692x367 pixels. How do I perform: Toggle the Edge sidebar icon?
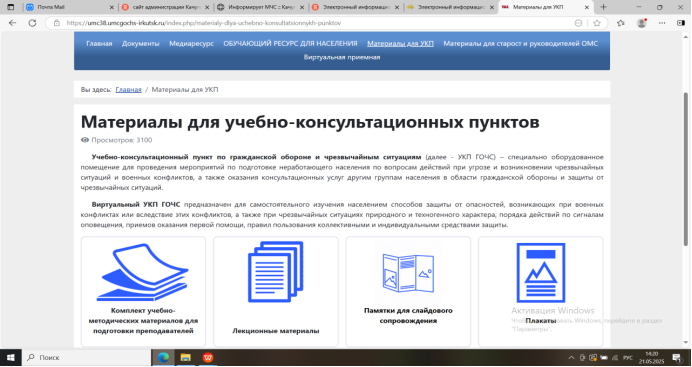[681, 23]
